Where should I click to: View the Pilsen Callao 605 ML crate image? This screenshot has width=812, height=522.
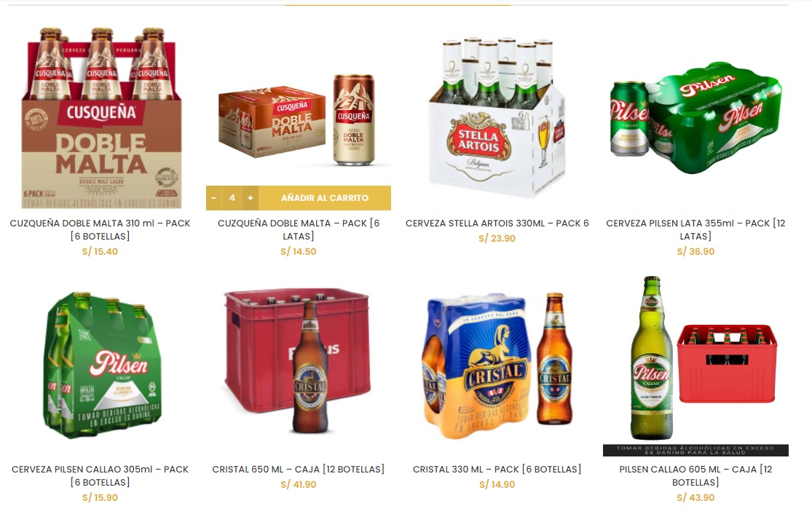(x=695, y=365)
